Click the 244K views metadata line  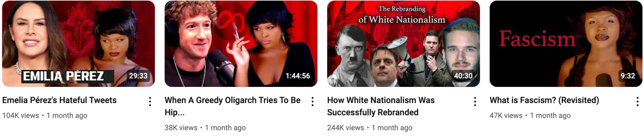370,128
